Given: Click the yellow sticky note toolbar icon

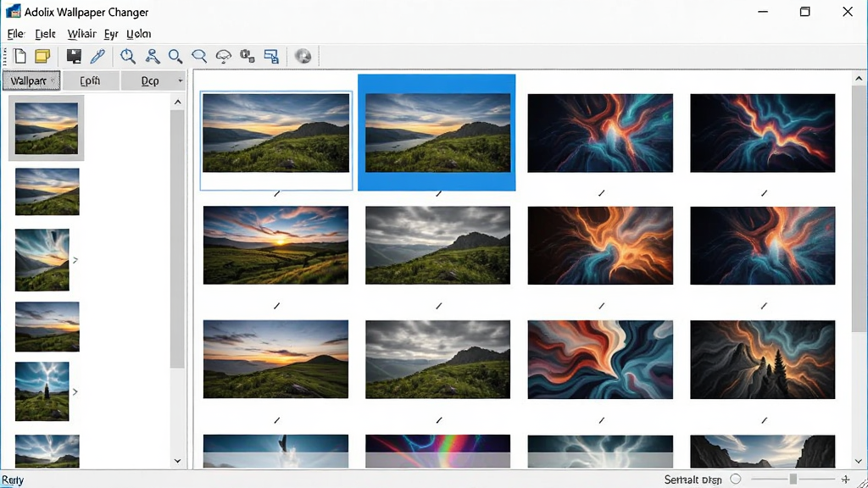Looking at the screenshot, I should [42, 56].
